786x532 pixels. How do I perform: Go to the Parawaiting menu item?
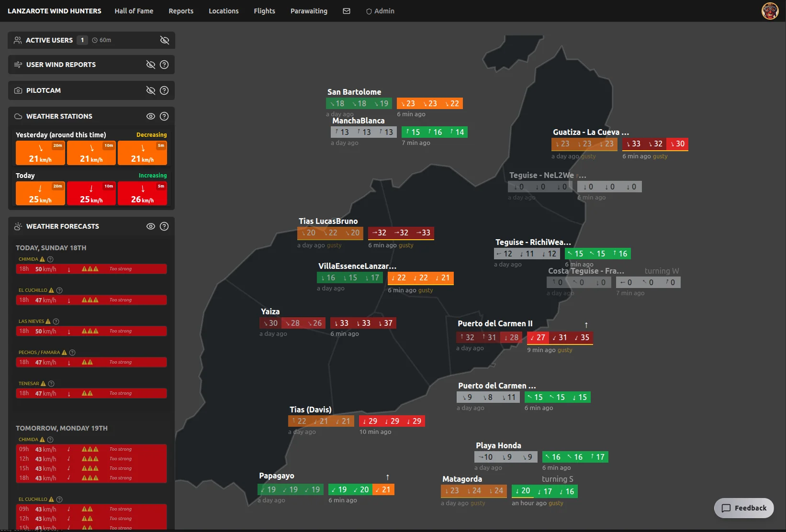(x=309, y=11)
